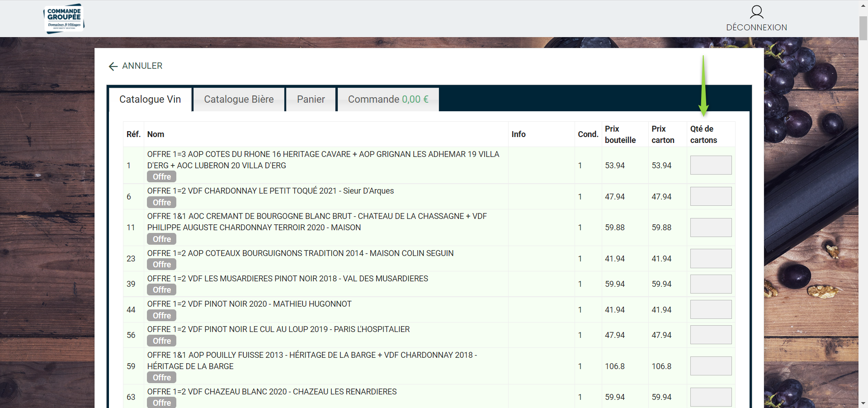
Task: Click reference number 44
Action: [131, 310]
